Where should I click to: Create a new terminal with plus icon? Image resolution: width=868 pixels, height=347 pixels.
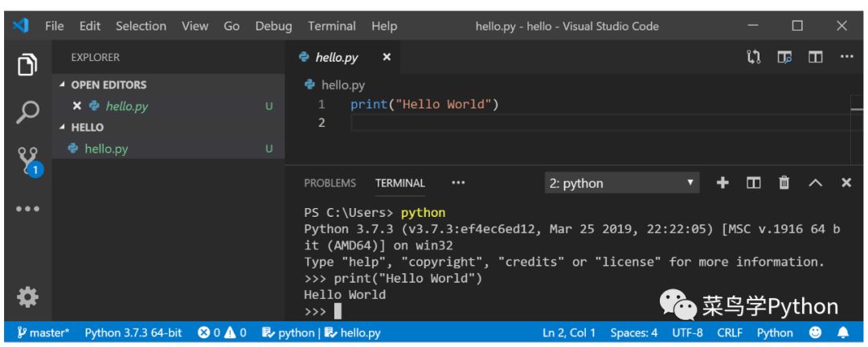(x=723, y=182)
